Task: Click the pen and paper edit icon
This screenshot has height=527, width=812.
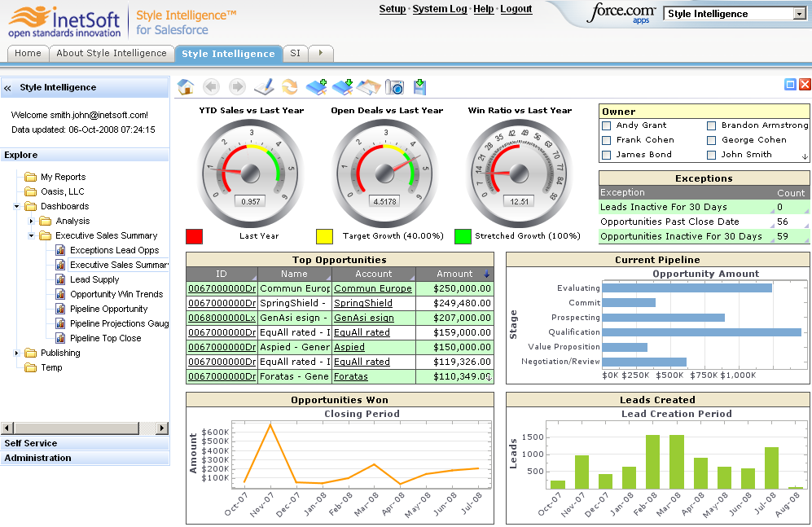Action: 264,86
